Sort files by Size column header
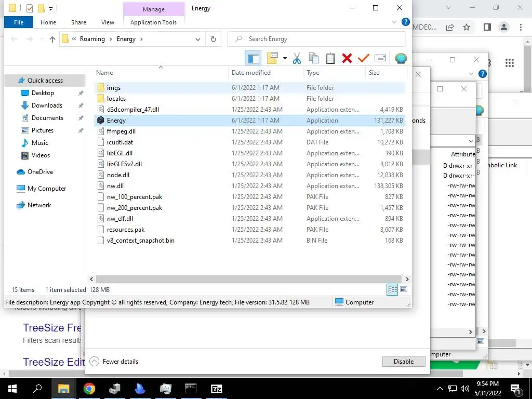532x399 pixels. [374, 73]
